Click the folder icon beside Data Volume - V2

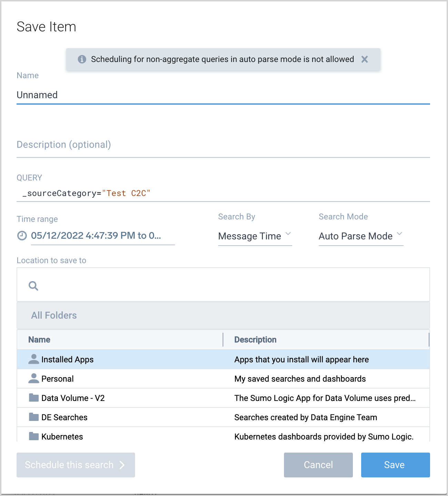[33, 397]
